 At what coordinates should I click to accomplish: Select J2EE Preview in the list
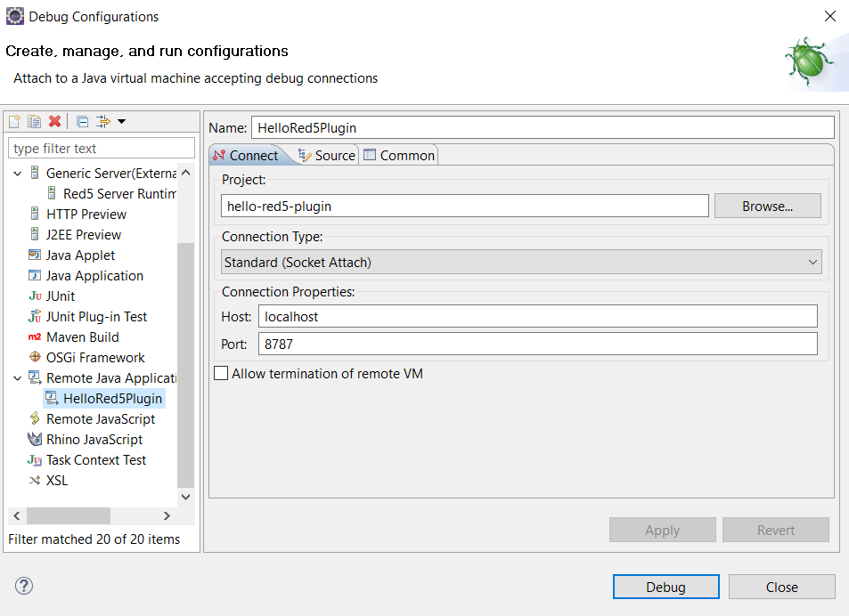[84, 235]
